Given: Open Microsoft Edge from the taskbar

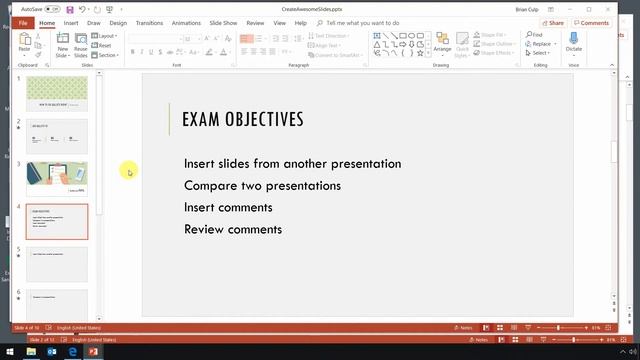Looking at the screenshot, I should [x=73, y=351].
